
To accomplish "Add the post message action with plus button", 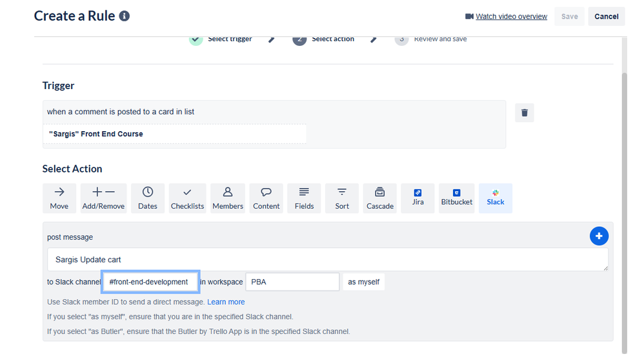I will pyautogui.click(x=599, y=236).
